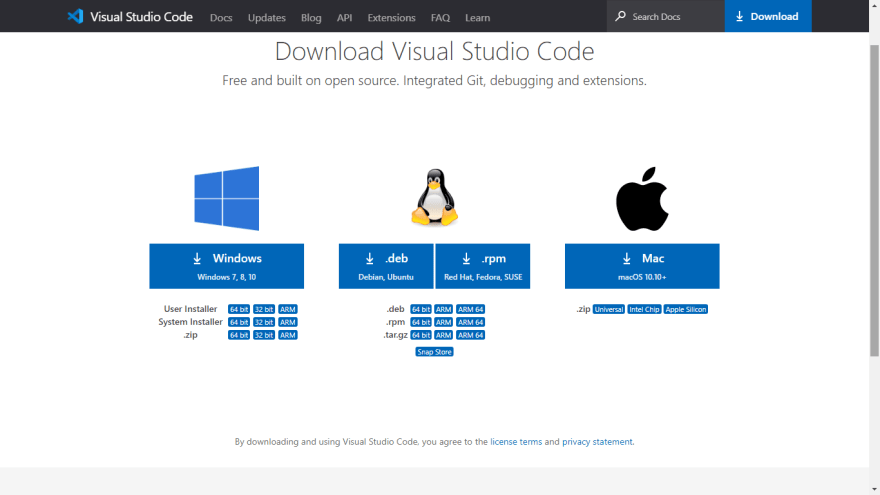Open the Learn navigation item
The width and height of the screenshot is (880, 495).
coord(478,17)
